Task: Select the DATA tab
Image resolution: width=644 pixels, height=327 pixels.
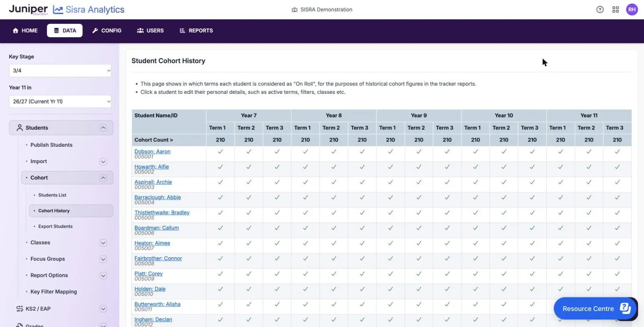Action: click(65, 30)
